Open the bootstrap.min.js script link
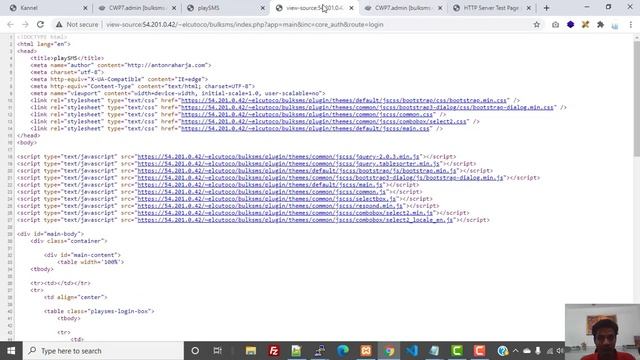640x360 pixels. pos(297,171)
